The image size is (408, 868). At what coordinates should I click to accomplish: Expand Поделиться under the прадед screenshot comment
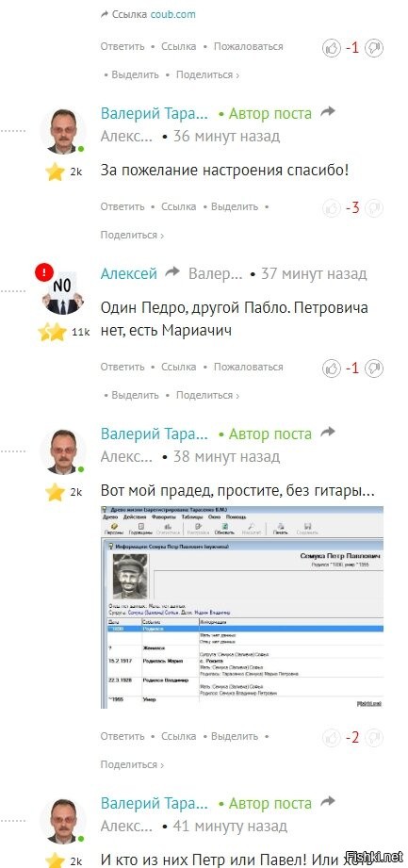(132, 765)
